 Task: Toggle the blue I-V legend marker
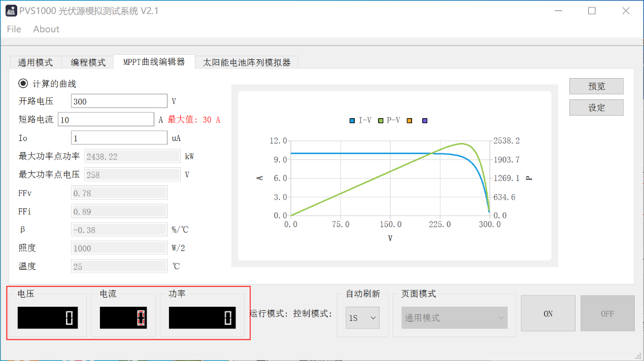352,121
